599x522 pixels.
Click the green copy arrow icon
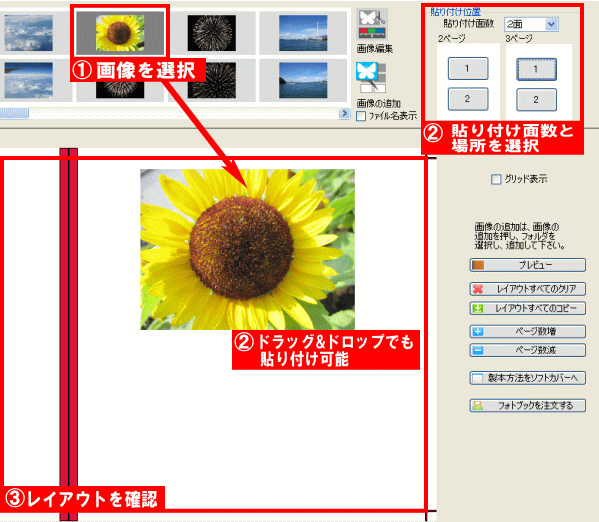[478, 308]
